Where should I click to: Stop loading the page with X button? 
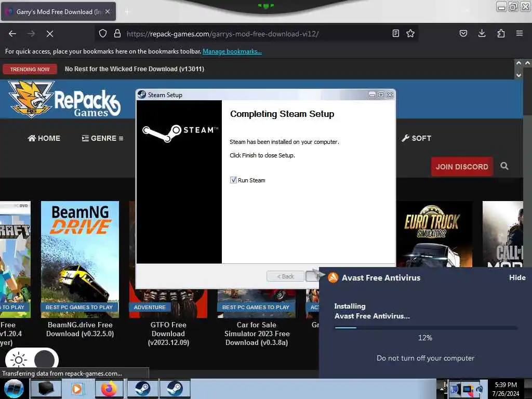[49, 34]
